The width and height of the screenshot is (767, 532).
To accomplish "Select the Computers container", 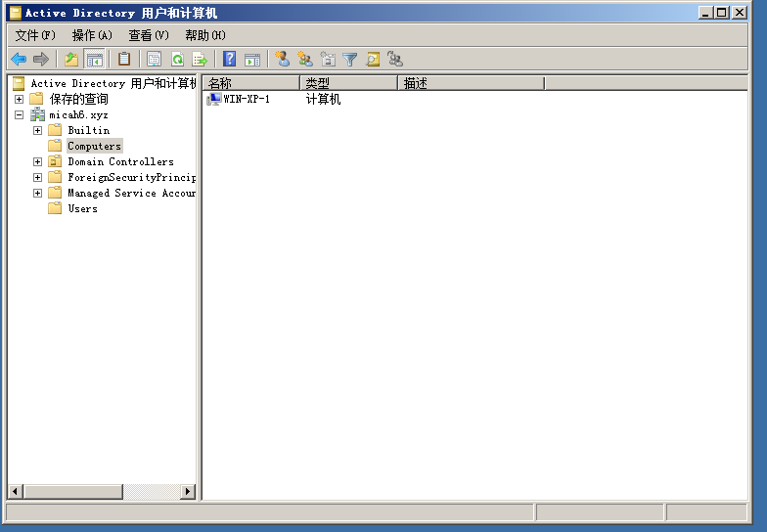I will pos(94,147).
